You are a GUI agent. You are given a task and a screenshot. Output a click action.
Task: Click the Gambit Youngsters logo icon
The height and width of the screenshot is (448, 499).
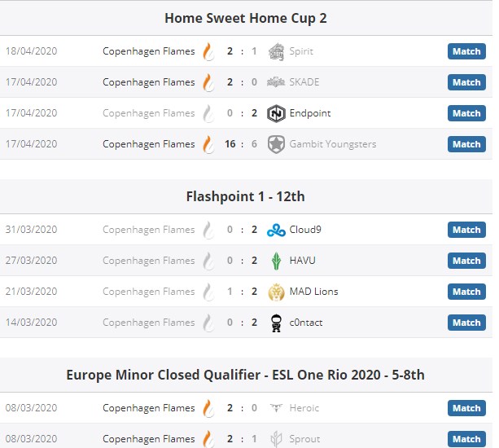277,144
